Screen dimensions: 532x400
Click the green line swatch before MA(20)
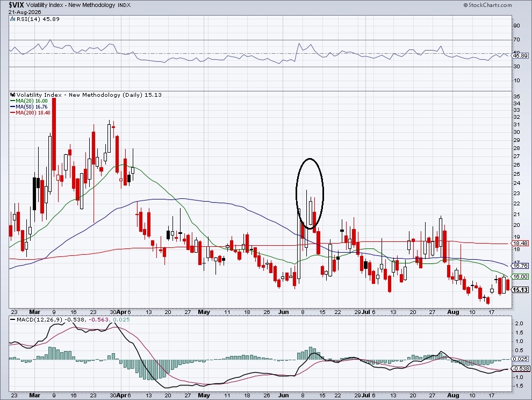click(x=12, y=101)
